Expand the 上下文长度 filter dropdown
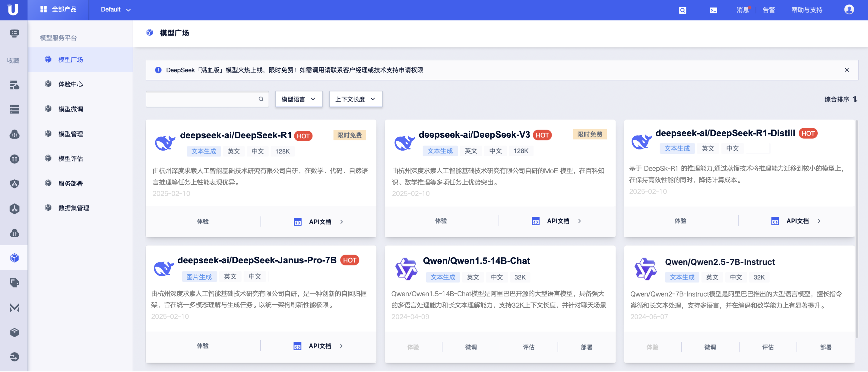 356,99
